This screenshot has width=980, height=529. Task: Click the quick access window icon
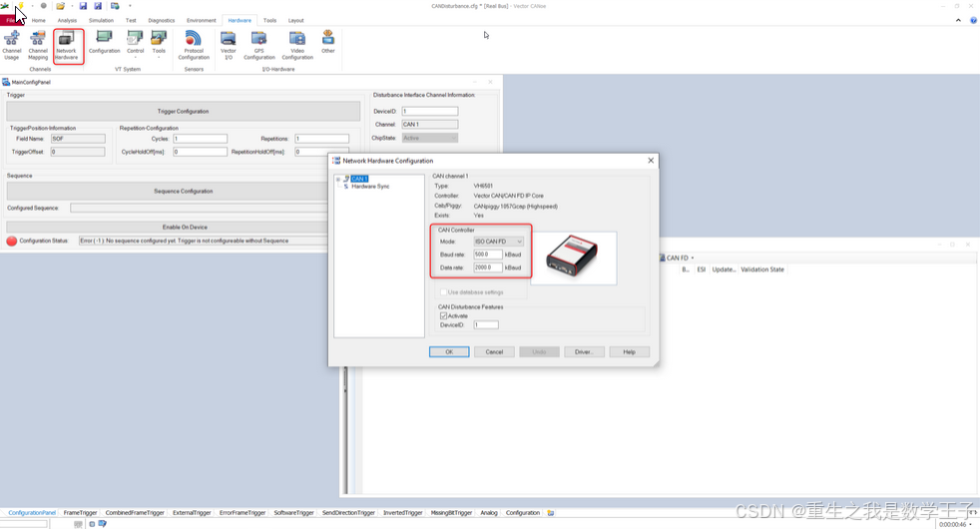tap(115, 6)
